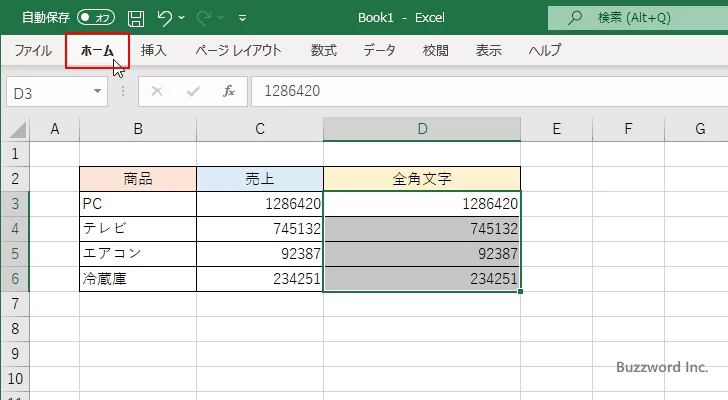Click the Save icon in title bar
Screen dimensions: 728x400
click(x=136, y=18)
